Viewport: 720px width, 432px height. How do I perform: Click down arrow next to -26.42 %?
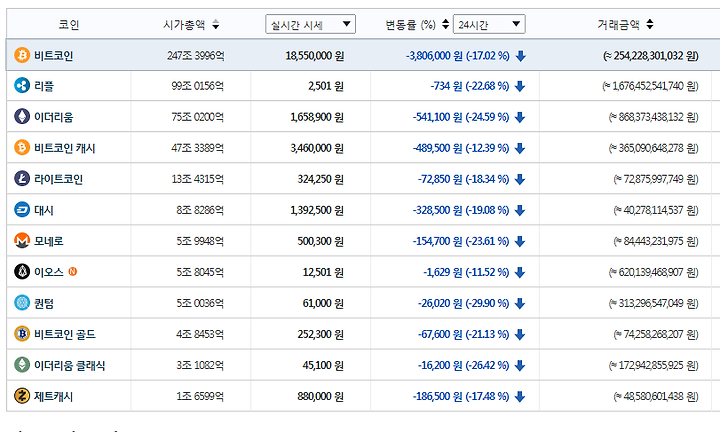pos(520,365)
